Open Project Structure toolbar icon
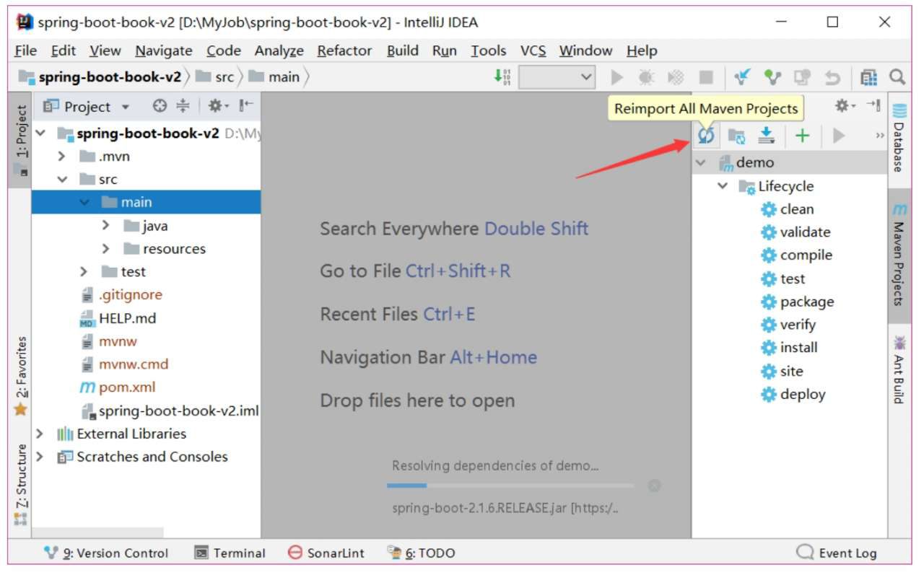 pos(868,77)
